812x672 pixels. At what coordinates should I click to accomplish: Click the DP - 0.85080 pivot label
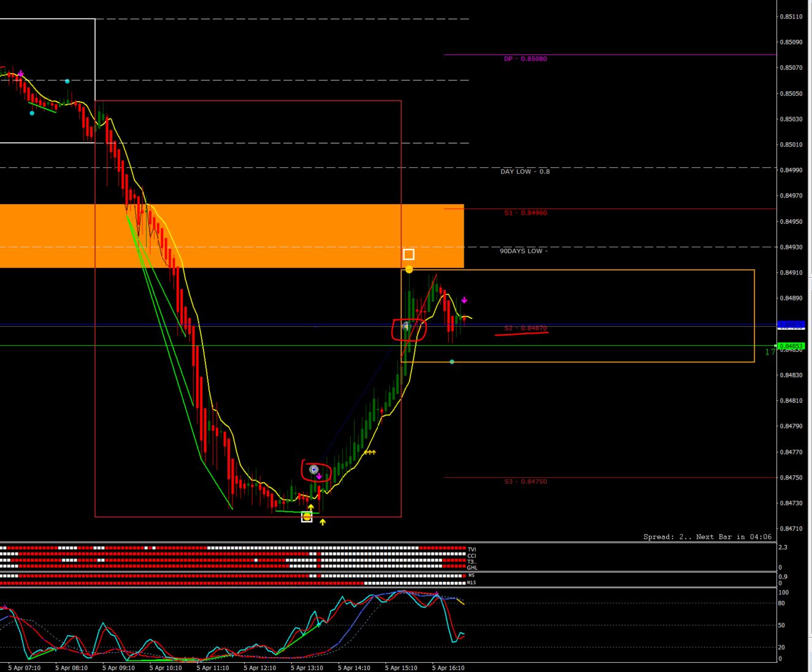[x=526, y=59]
